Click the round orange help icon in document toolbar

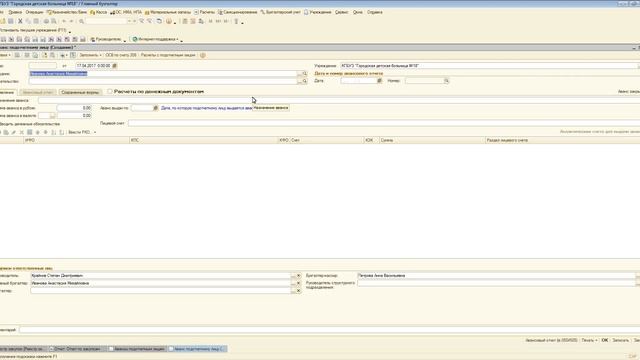(x=203, y=55)
